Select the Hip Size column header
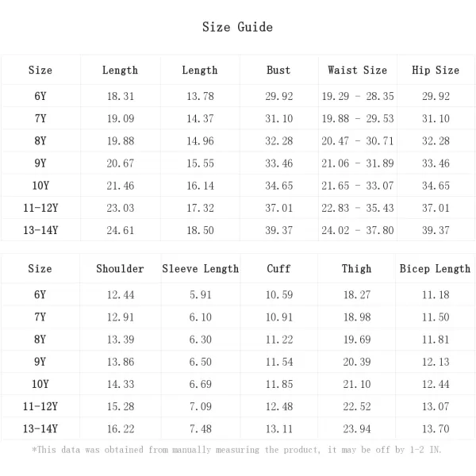This screenshot has width=476, height=476. (436, 70)
